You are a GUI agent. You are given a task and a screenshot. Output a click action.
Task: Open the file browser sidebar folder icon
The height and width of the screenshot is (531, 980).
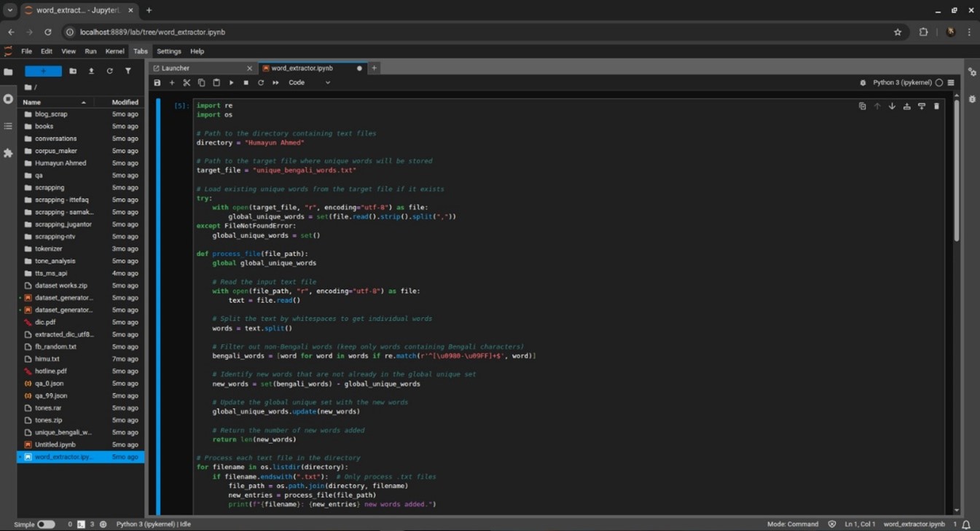(8, 72)
